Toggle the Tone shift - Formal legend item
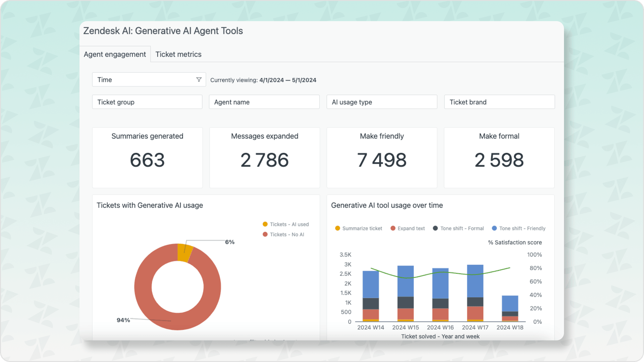Image resolution: width=644 pixels, height=362 pixels. pos(458,228)
